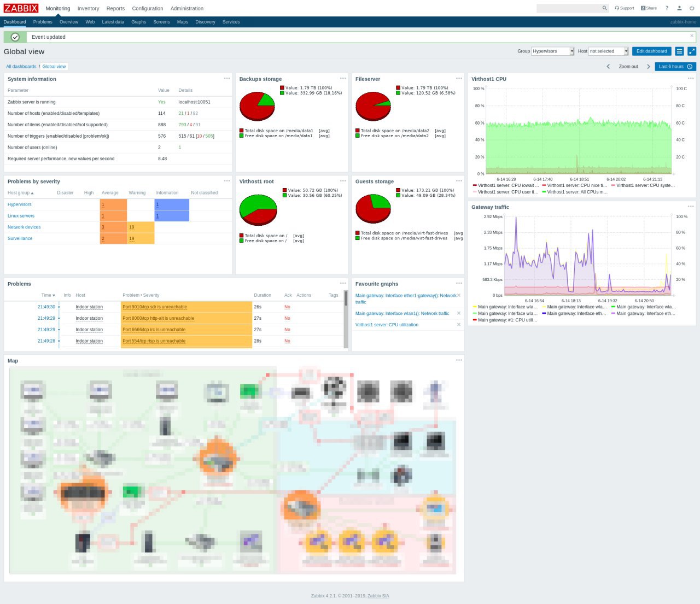The image size is (700, 604).
Task: Open System information widget menu dots
Action: [227, 79]
